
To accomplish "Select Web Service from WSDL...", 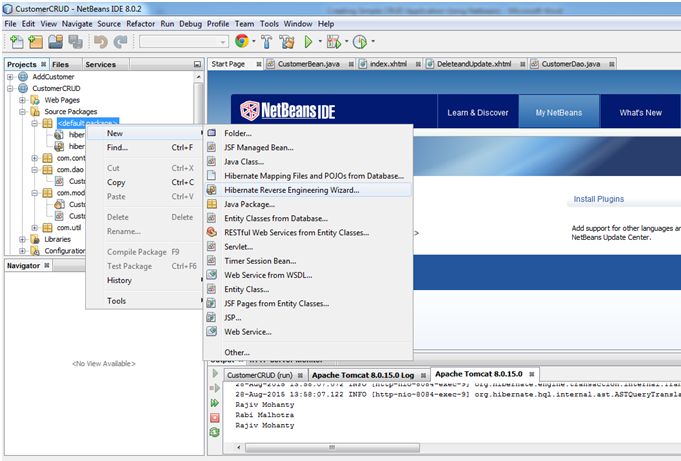I will pyautogui.click(x=308, y=275).
